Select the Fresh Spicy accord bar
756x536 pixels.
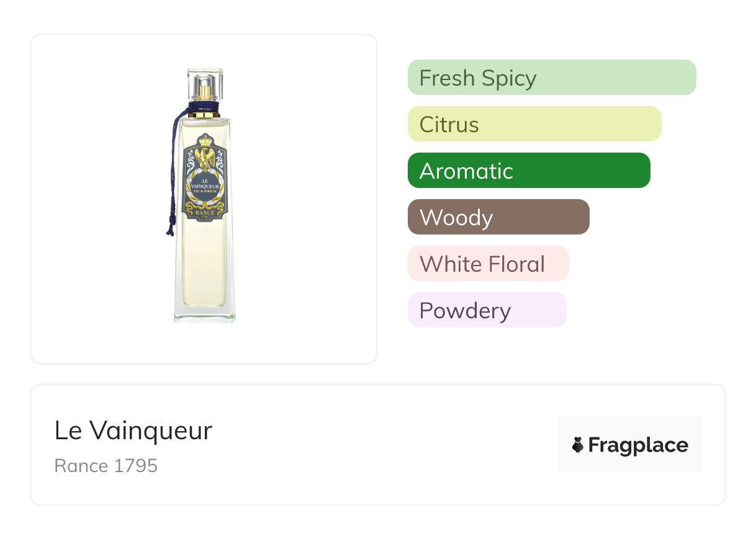coord(551,78)
